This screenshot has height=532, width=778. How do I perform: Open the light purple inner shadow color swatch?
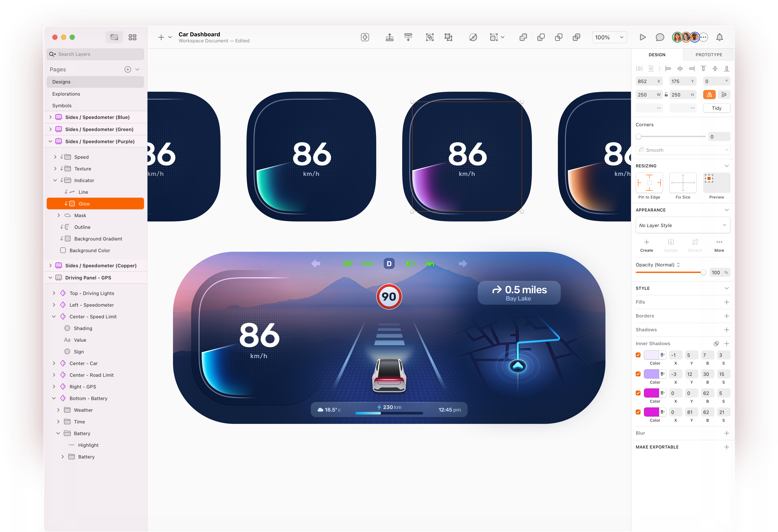tap(651, 374)
